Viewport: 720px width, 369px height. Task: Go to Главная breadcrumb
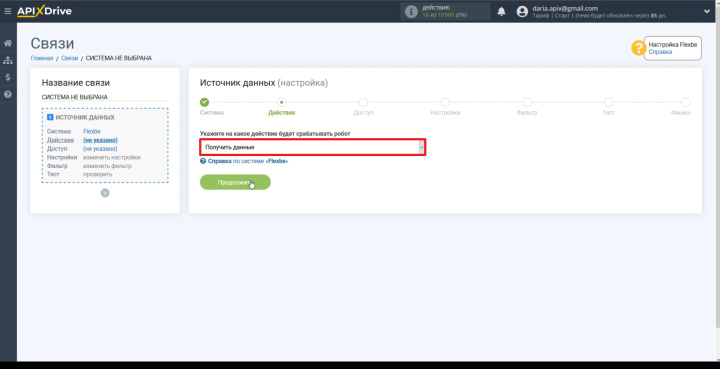click(42, 58)
